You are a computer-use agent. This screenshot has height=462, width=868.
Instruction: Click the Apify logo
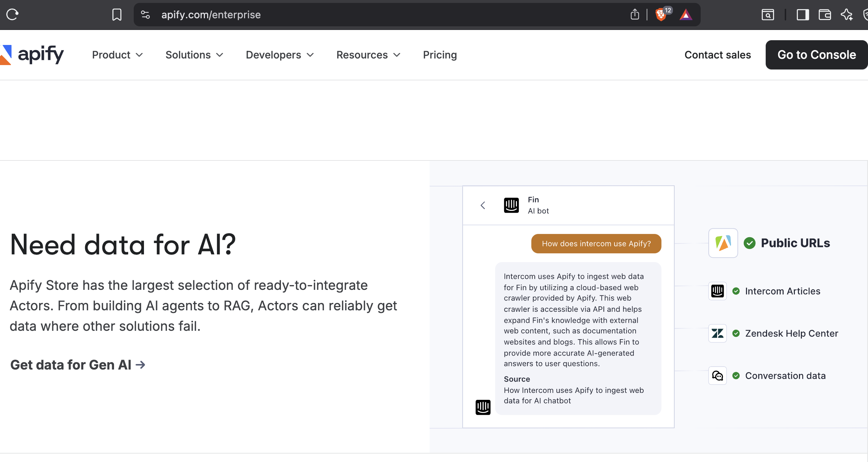click(32, 55)
